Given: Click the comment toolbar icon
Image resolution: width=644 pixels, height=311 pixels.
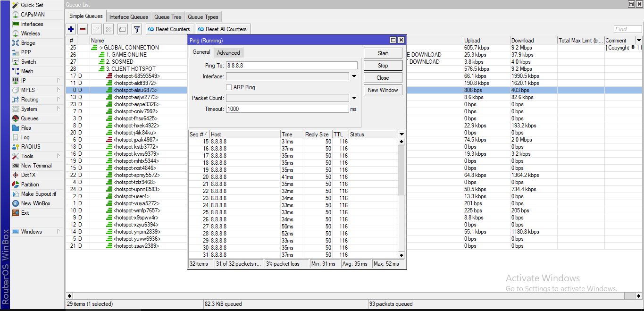Looking at the screenshot, I should (x=122, y=29).
